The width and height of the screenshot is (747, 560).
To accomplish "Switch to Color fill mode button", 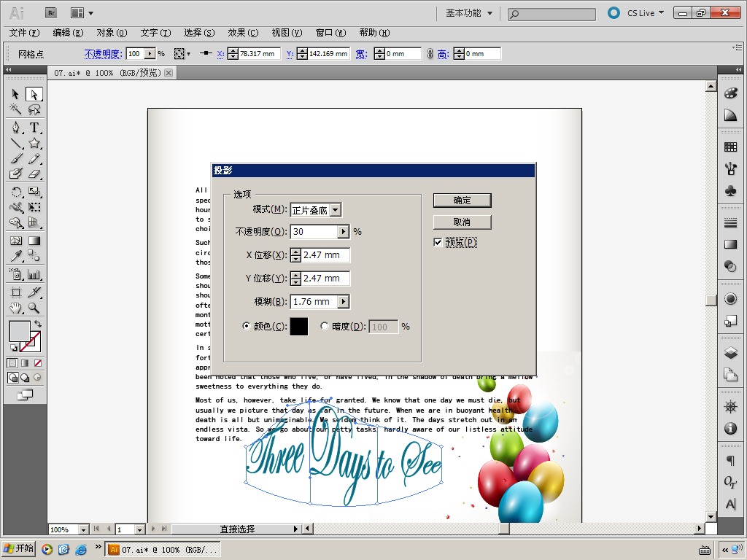I will [x=12, y=363].
